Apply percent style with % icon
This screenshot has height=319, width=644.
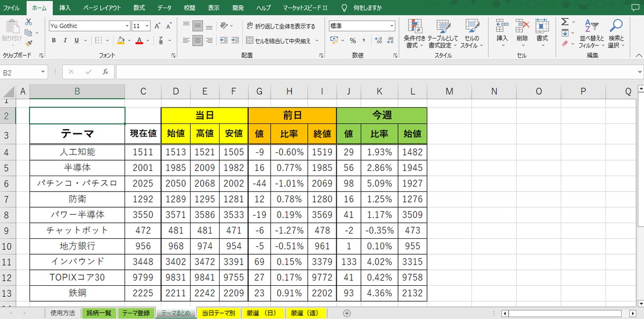point(353,41)
